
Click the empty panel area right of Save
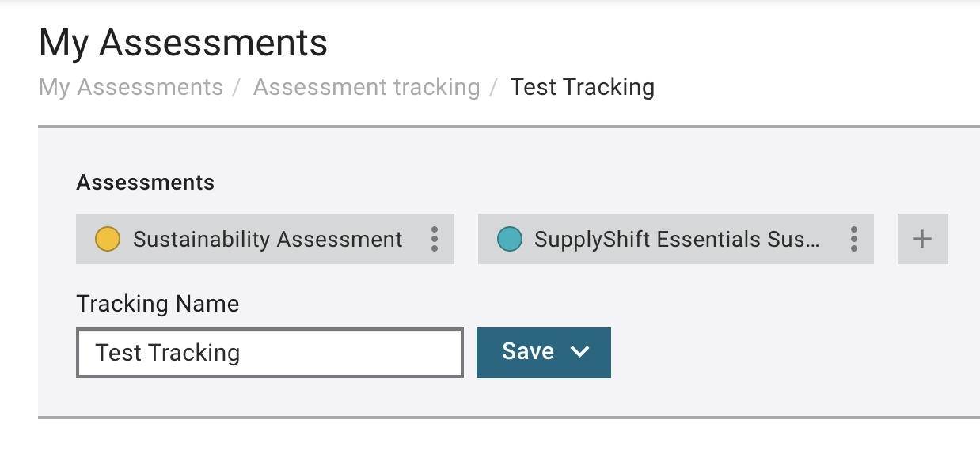pos(792,353)
